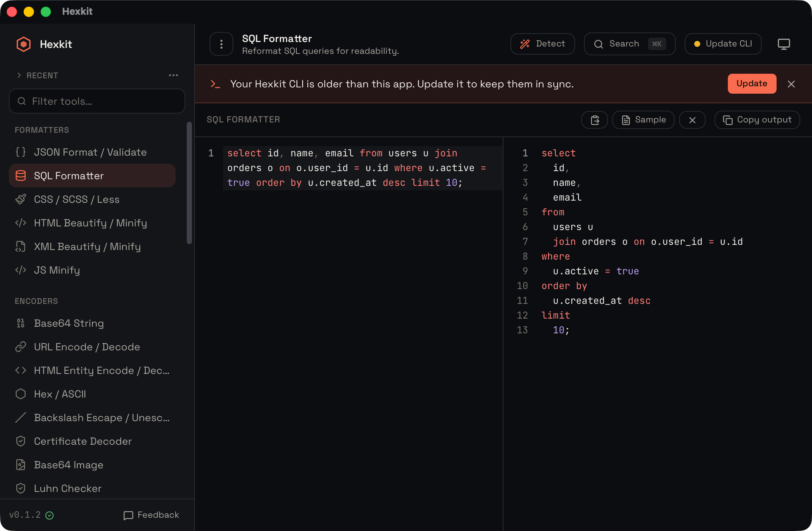The height and width of the screenshot is (531, 812).
Task: Open Backslash Escape / Unescape tool
Action: (x=92, y=417)
